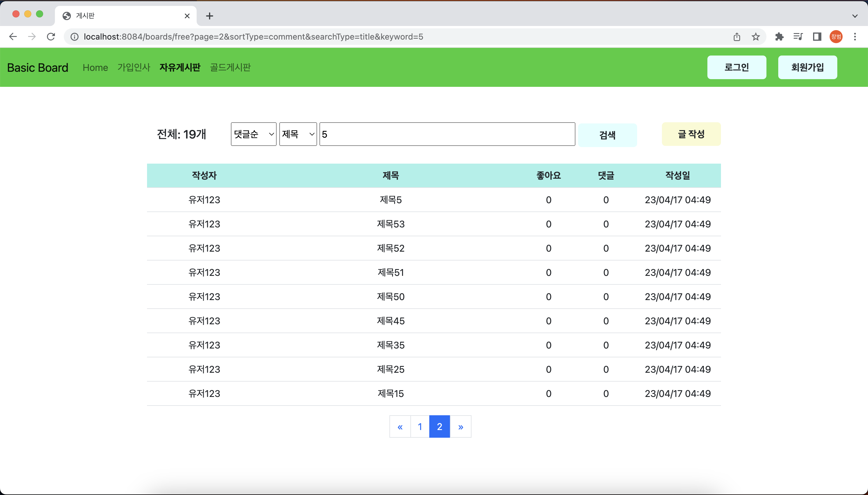Go to 가입인사 board menu
868x495 pixels.
point(133,67)
